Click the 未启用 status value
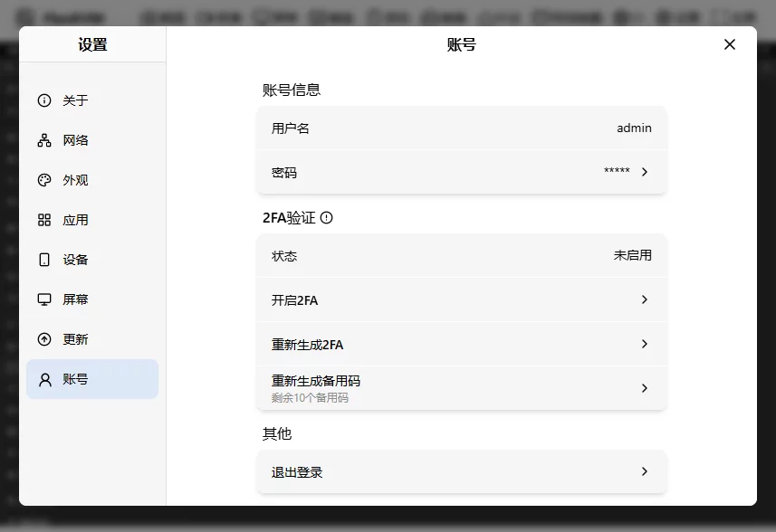The width and height of the screenshot is (776, 532). [x=632, y=256]
